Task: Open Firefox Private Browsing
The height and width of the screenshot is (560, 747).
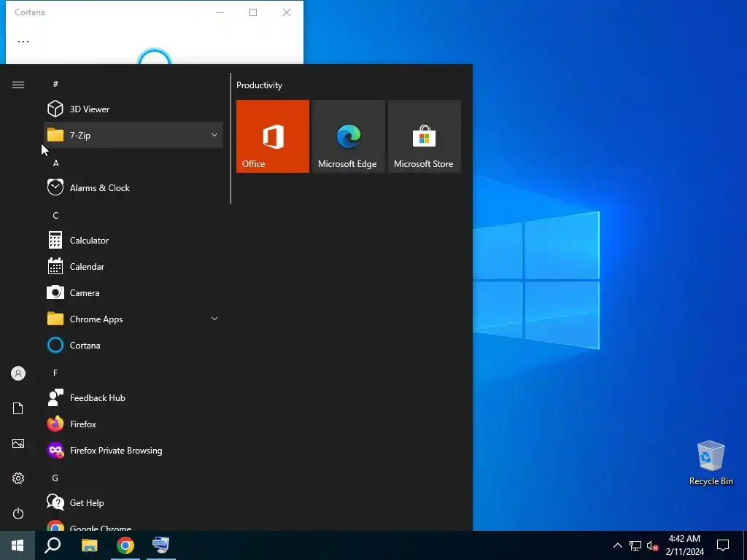Action: [133, 449]
